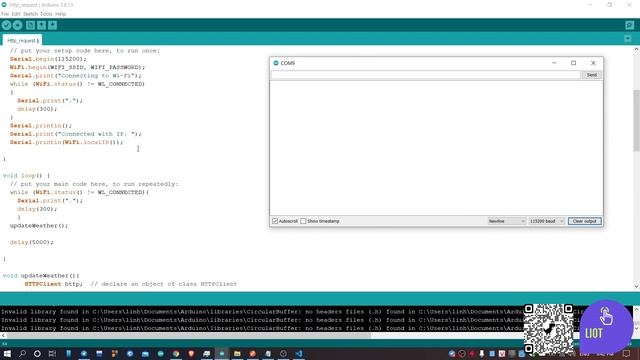The height and width of the screenshot is (360, 640).
Task: Open Visual Studio Code on taskbar
Action: [299, 353]
